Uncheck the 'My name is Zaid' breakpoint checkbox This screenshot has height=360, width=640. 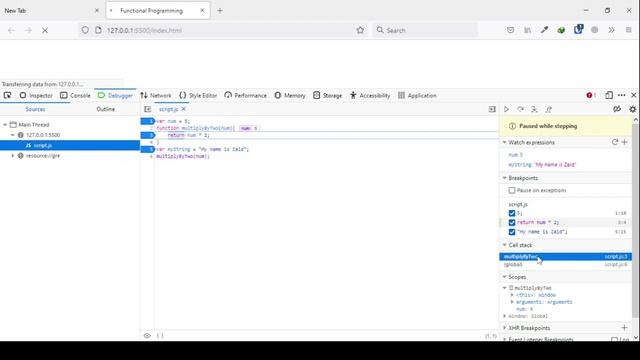[512, 232]
